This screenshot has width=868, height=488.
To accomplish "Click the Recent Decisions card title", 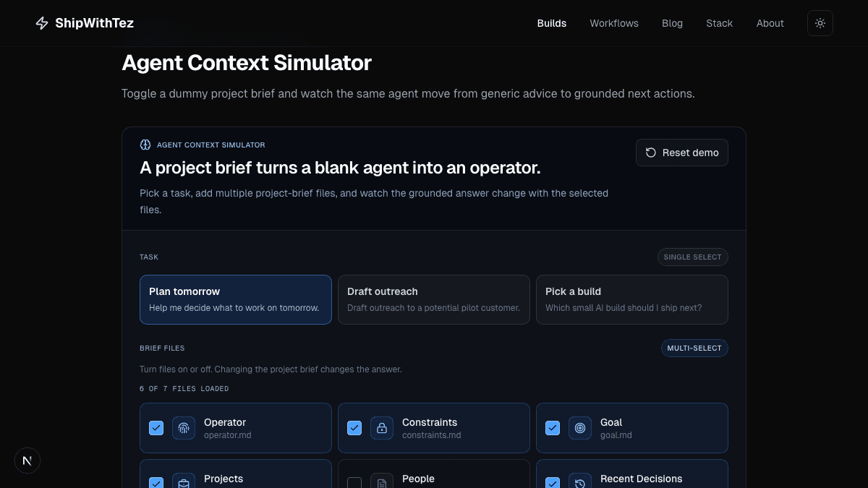I will 642,479.
